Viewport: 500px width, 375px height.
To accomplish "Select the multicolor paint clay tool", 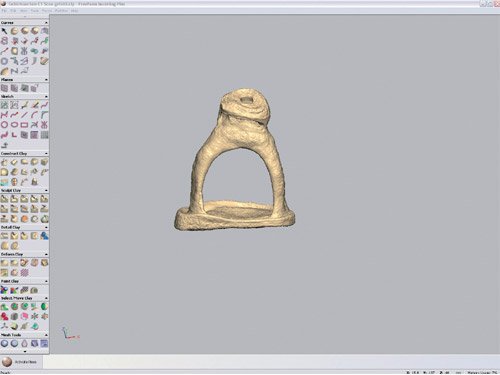I will click(4, 290).
